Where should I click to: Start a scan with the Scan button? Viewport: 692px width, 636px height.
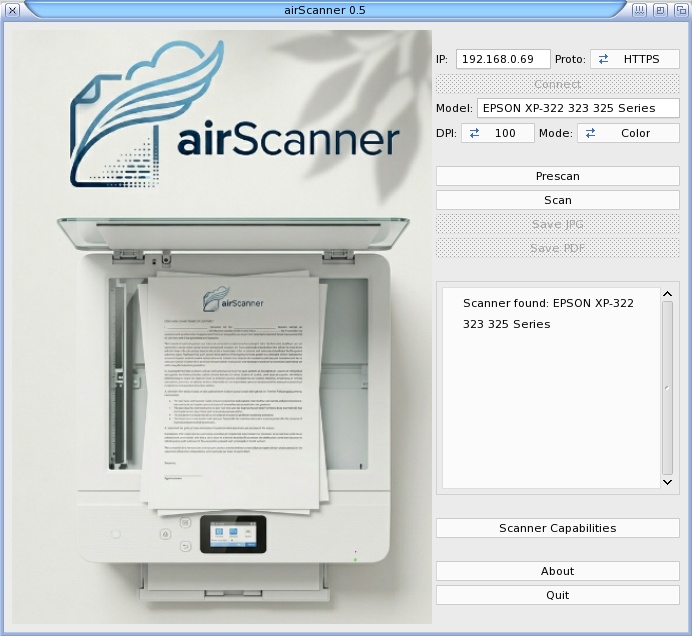pyautogui.click(x=557, y=200)
